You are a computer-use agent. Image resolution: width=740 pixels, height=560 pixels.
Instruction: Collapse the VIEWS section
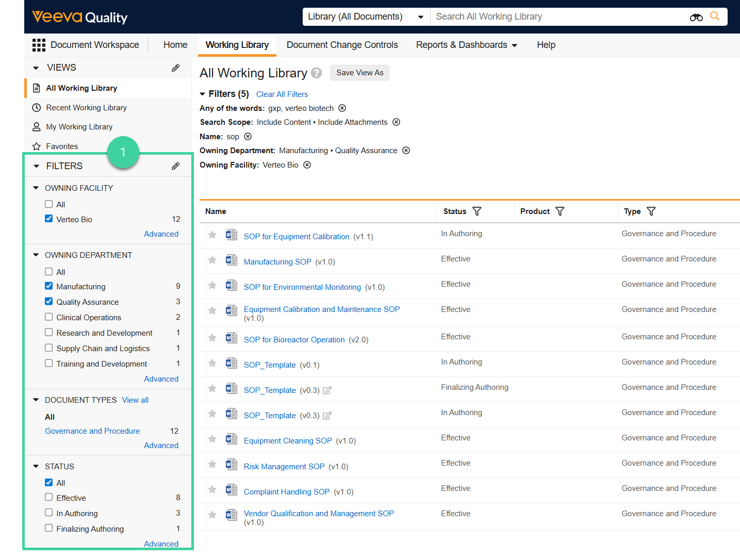click(x=36, y=68)
